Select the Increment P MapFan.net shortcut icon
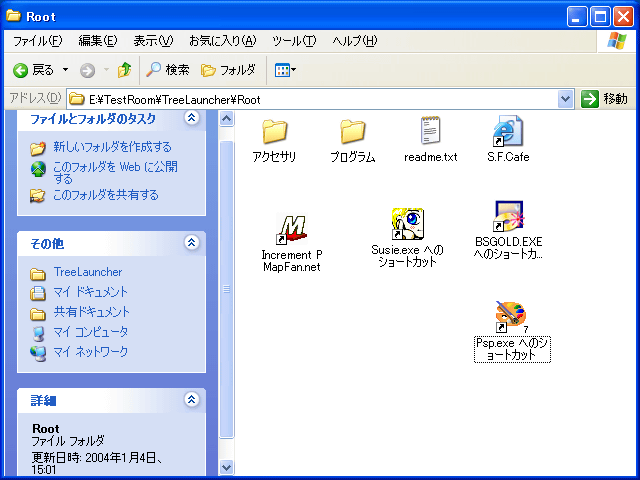Viewport: 640px width, 480px height. (292, 229)
